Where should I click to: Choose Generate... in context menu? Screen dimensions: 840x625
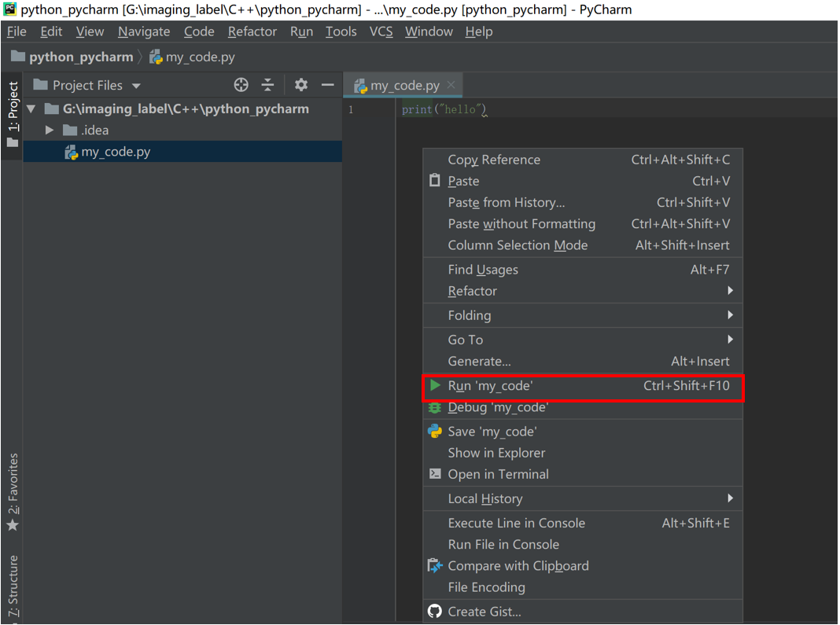tap(583, 361)
